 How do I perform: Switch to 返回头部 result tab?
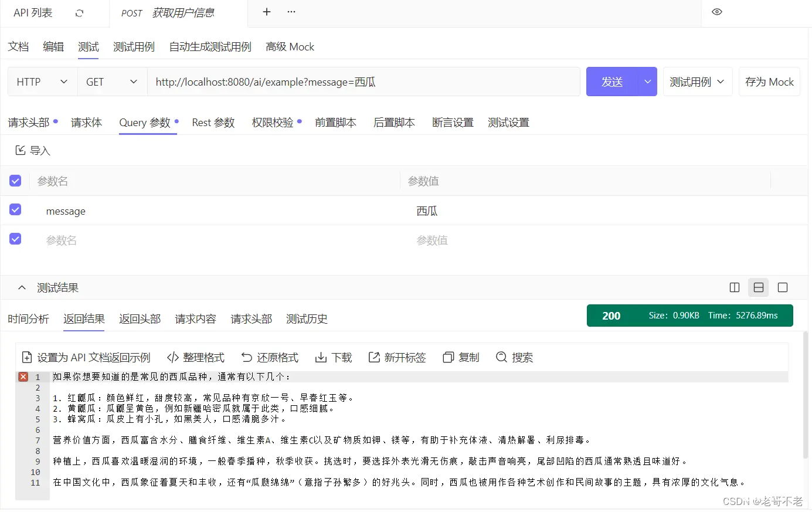click(140, 319)
